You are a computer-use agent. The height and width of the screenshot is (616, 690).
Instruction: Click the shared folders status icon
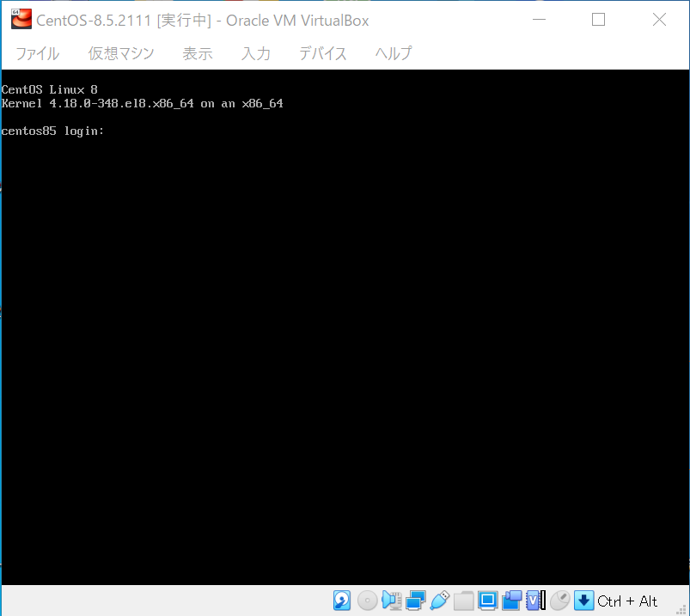(x=463, y=601)
